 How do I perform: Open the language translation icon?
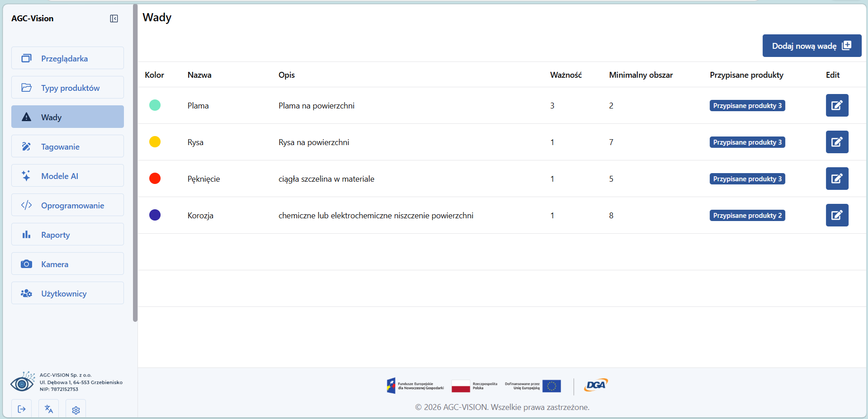tap(49, 409)
